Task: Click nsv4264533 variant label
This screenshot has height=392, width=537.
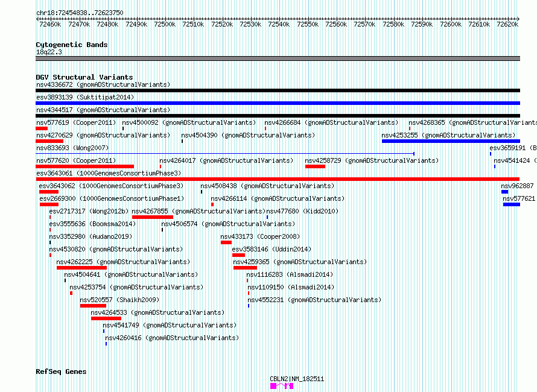Action: (157, 312)
